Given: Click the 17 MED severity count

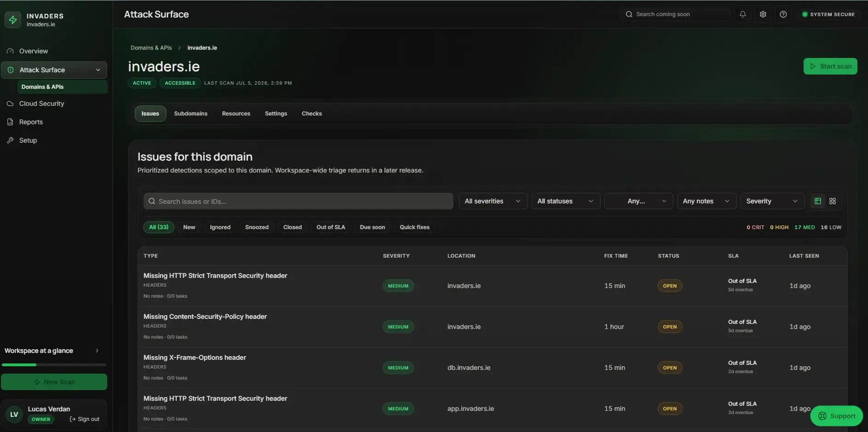Looking at the screenshot, I should [x=804, y=227].
